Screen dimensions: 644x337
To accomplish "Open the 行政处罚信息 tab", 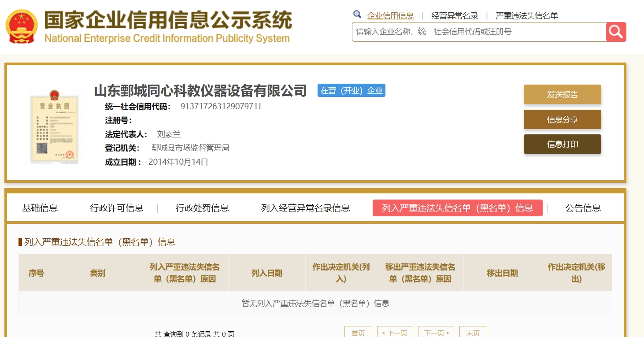I will point(202,208).
